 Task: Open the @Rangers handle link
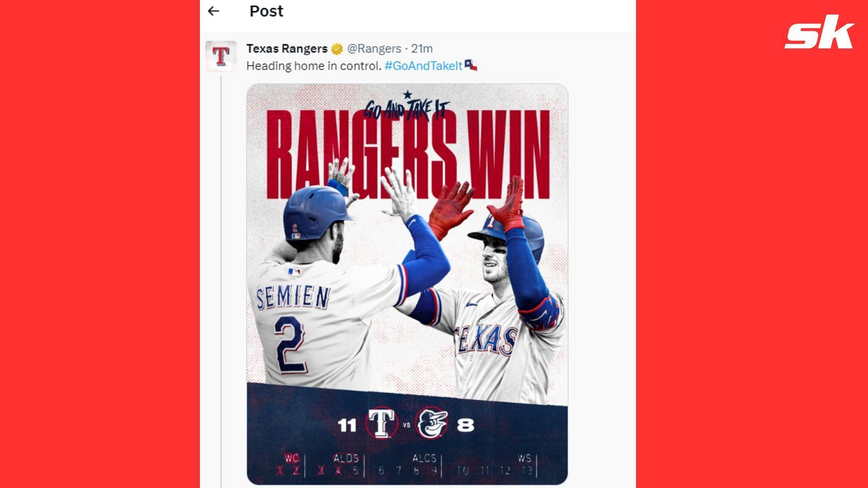pyautogui.click(x=374, y=49)
